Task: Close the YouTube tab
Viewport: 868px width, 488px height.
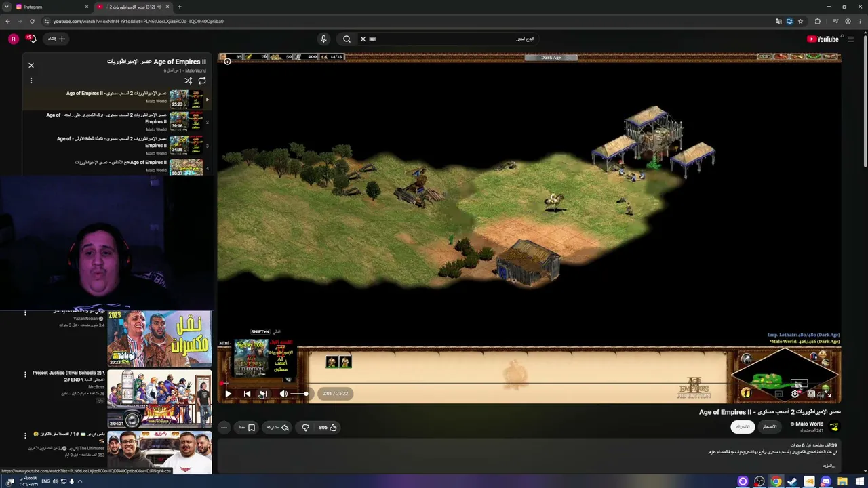Action: click(x=167, y=7)
